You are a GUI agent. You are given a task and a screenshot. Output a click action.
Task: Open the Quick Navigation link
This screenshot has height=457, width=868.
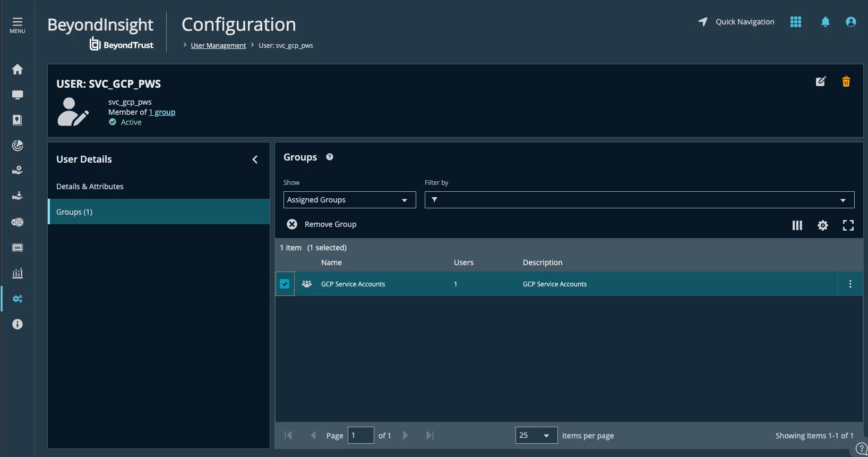coord(736,22)
